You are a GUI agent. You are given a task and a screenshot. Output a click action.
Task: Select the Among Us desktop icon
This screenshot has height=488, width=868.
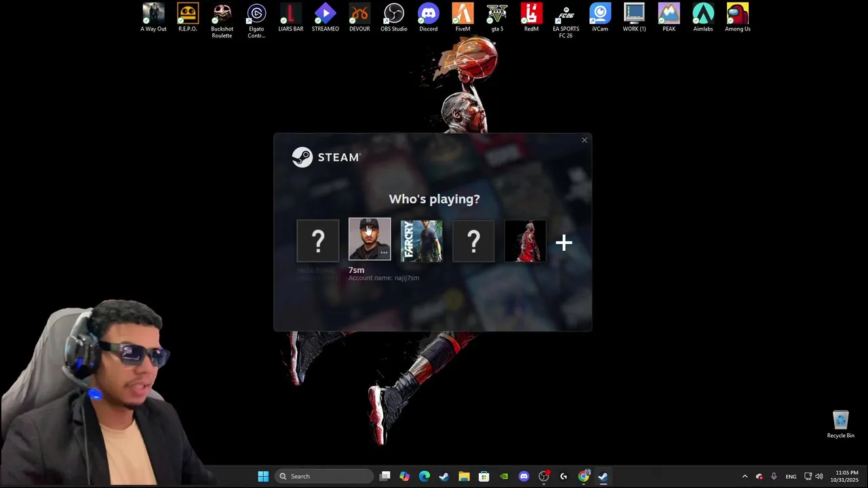tap(738, 18)
